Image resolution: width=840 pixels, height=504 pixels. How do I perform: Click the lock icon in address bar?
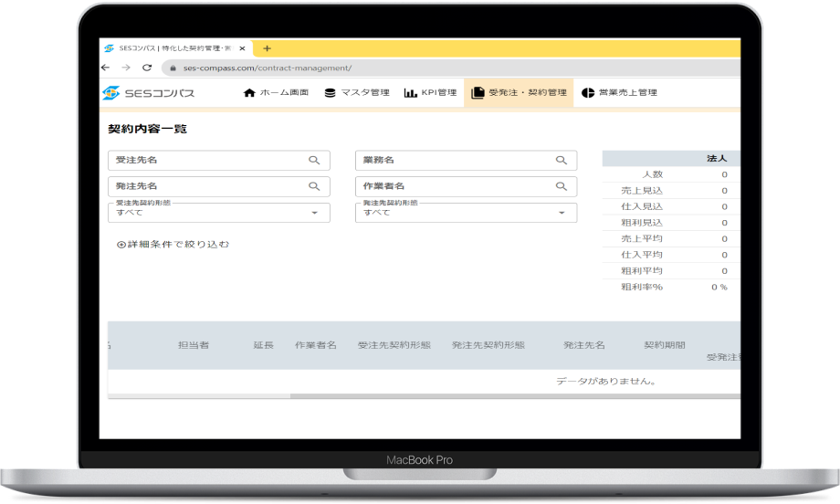(x=173, y=68)
